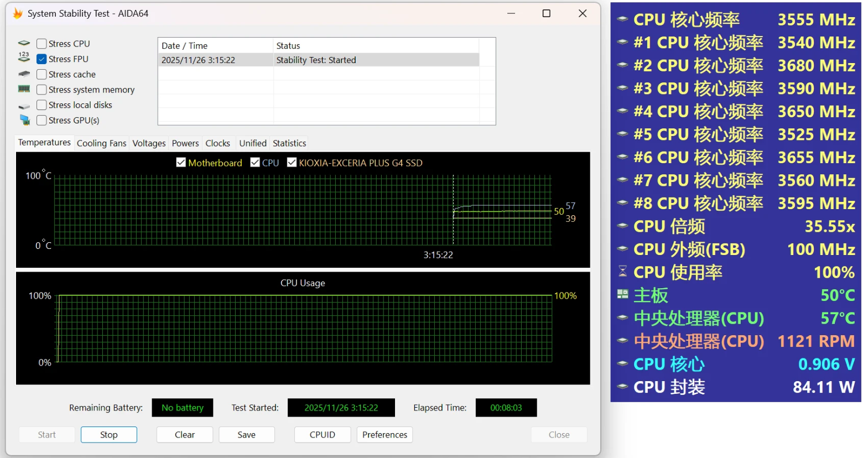Click the CPU Usage graph title

[x=303, y=283]
